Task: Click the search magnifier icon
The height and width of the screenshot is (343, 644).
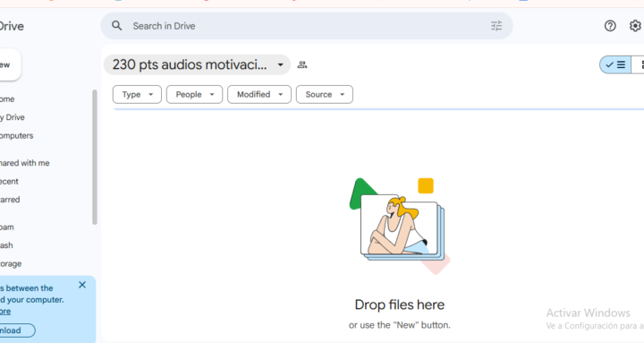Action: (116, 26)
